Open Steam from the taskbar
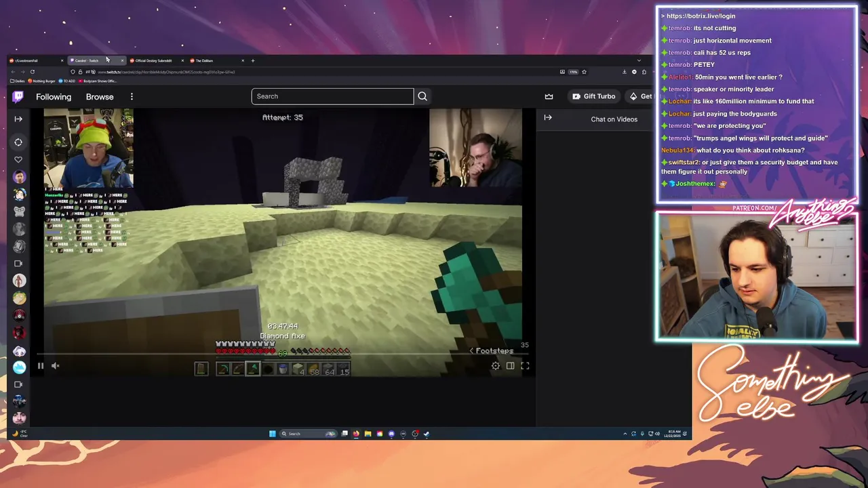 click(426, 434)
